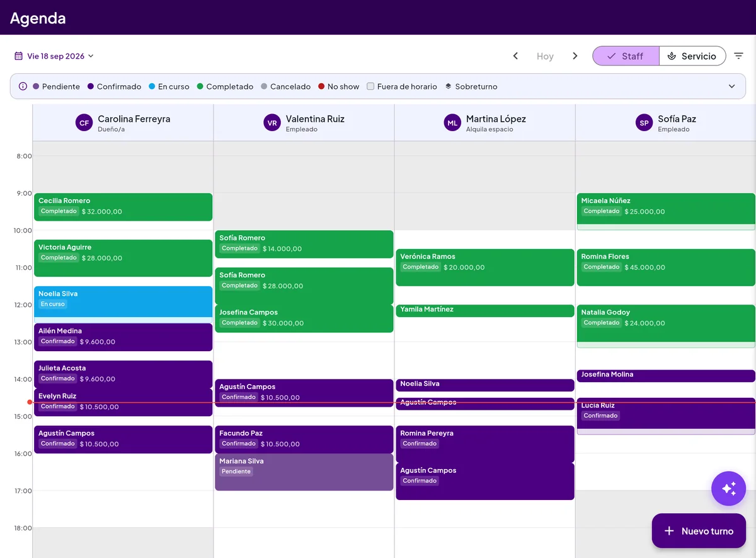Image resolution: width=756 pixels, height=558 pixels.
Task: Open Facundo Paz's appointment
Action: (x=304, y=439)
